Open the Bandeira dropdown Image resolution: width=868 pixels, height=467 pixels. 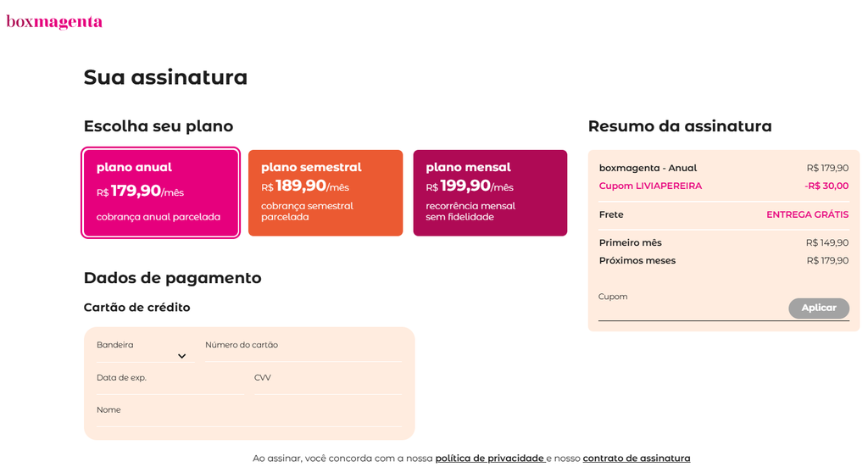(146, 352)
